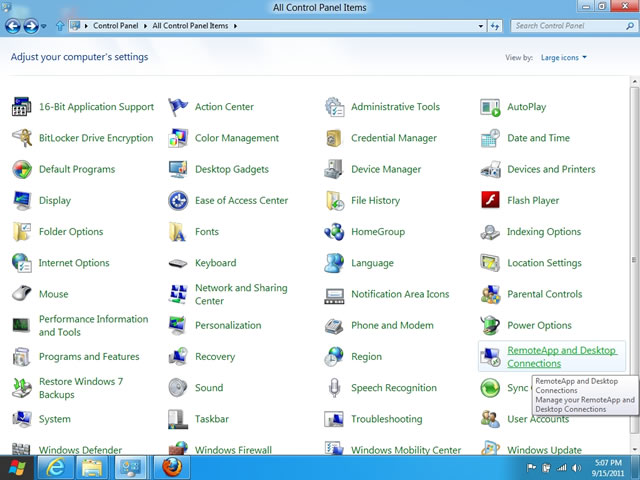Open Internet Explorer from the taskbar
Screen dimensions: 640x480
point(56,468)
